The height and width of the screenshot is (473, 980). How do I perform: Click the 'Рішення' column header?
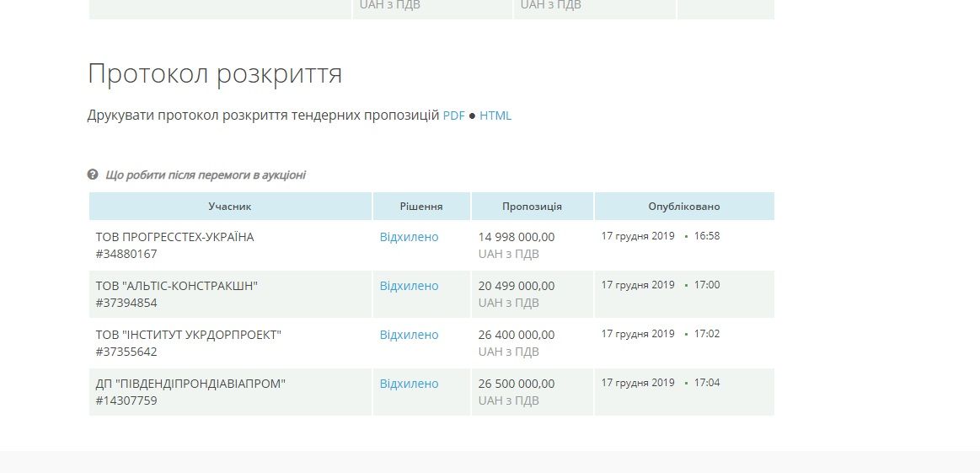click(x=421, y=207)
